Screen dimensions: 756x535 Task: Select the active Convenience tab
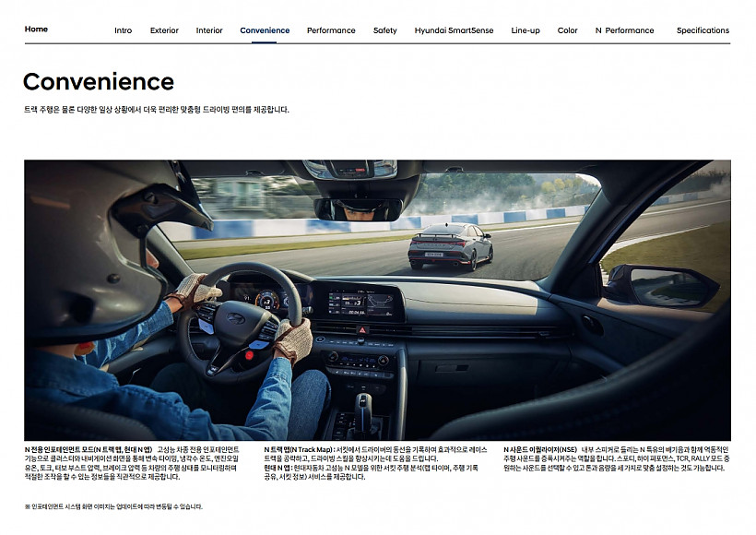point(265,30)
